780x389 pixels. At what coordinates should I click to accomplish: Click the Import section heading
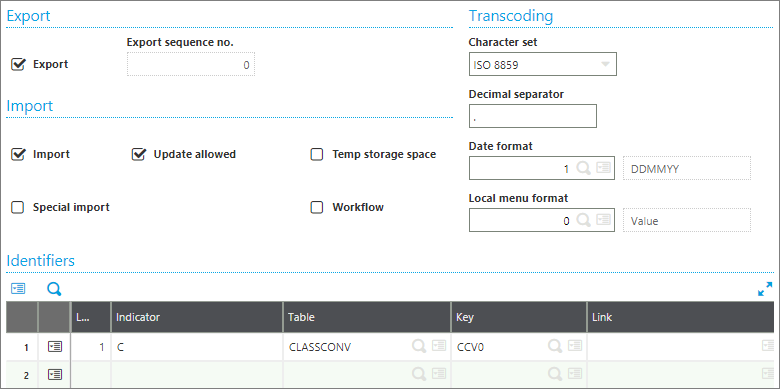[x=30, y=106]
